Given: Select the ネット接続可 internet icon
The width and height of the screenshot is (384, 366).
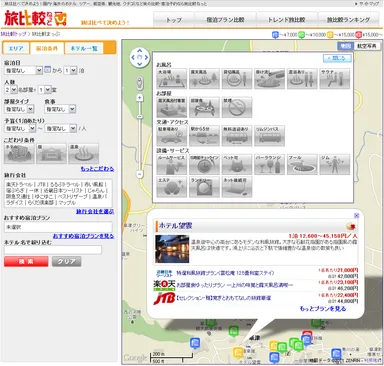Looking at the screenshot, I should click(x=237, y=187).
